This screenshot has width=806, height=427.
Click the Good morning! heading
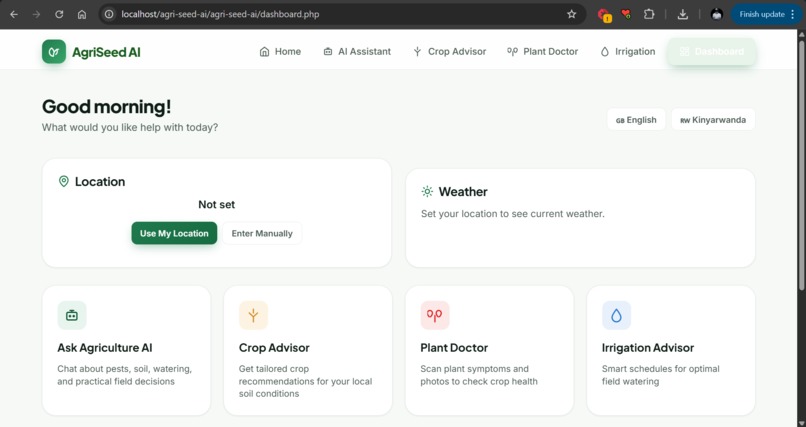106,107
